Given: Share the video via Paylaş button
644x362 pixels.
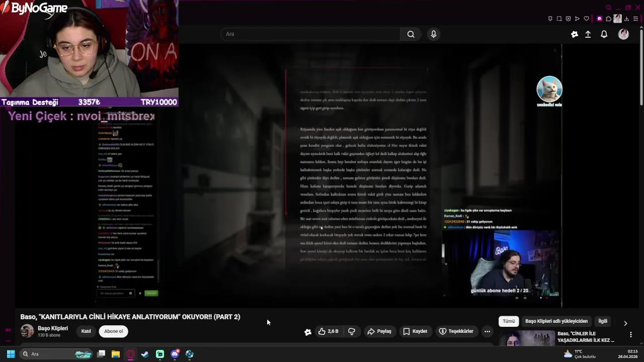Looking at the screenshot, I should pos(379,331).
